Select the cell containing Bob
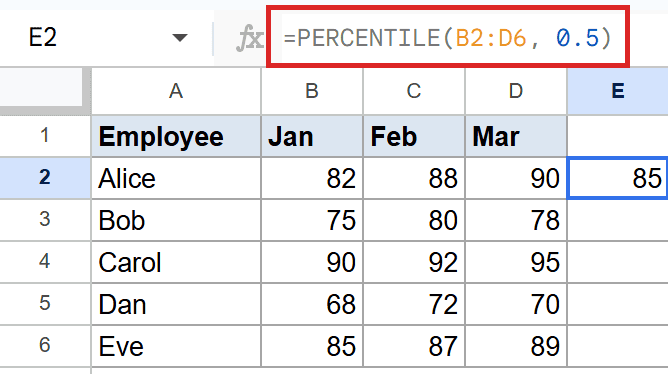668x374 pixels. 176,220
